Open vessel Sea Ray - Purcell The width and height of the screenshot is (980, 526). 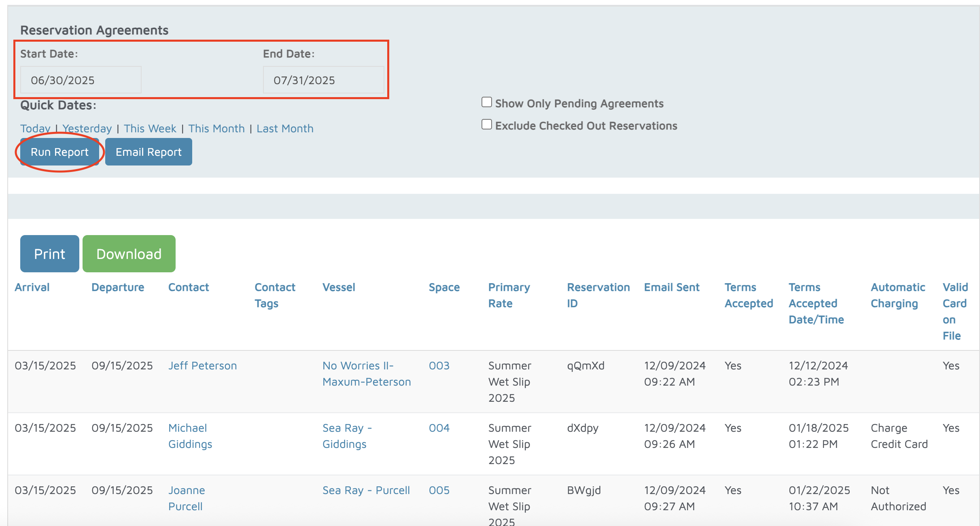[366, 490]
